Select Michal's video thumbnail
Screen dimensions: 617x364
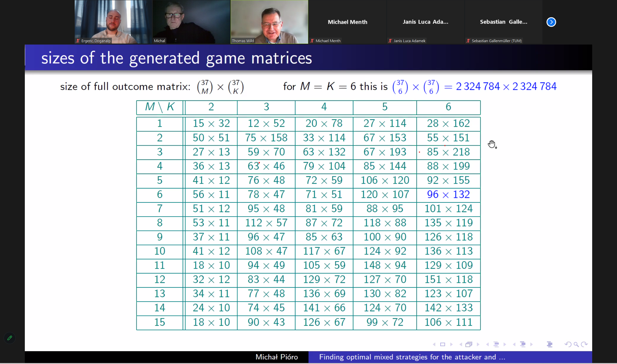pyautogui.click(x=191, y=22)
